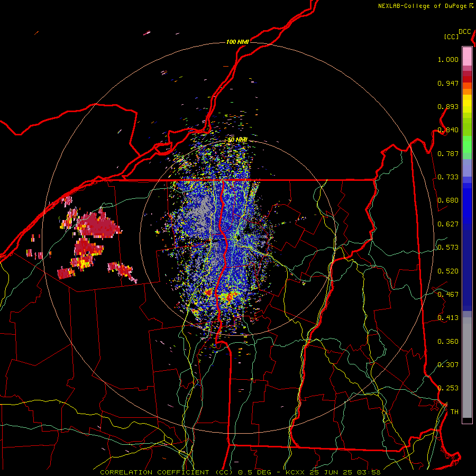This screenshot has height=476, width=476.
Task: Pick the periwinkle segment of color bar
Action: pyautogui.click(x=467, y=168)
